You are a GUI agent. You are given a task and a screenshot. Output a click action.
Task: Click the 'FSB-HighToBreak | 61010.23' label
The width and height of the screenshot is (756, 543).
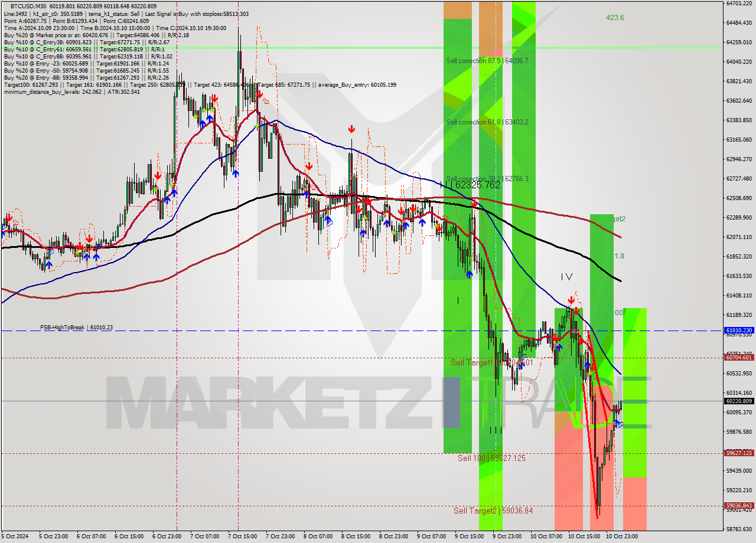(x=76, y=327)
